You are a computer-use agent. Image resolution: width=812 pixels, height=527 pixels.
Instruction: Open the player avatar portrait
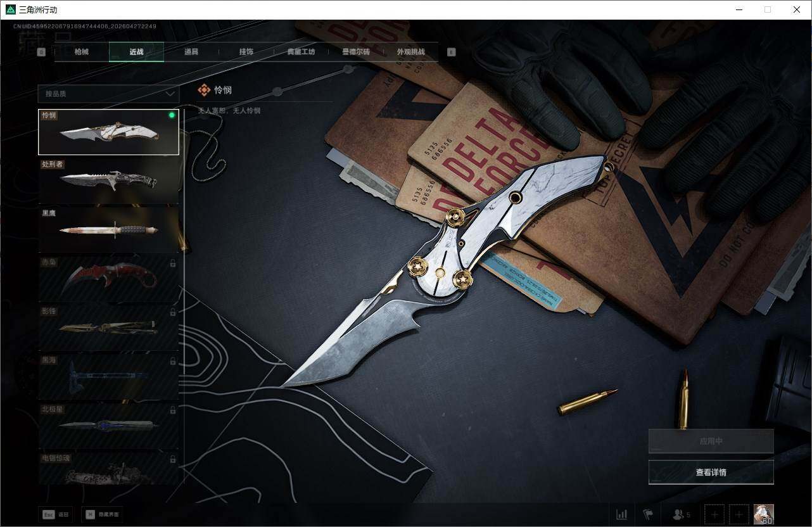point(763,514)
